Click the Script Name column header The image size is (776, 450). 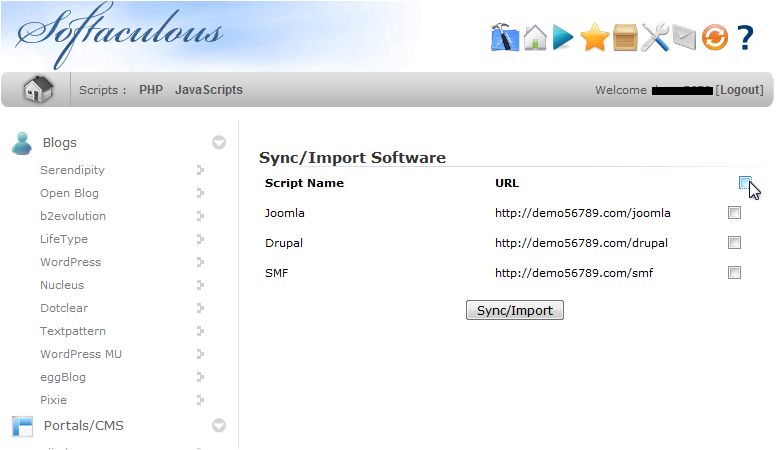(x=304, y=183)
